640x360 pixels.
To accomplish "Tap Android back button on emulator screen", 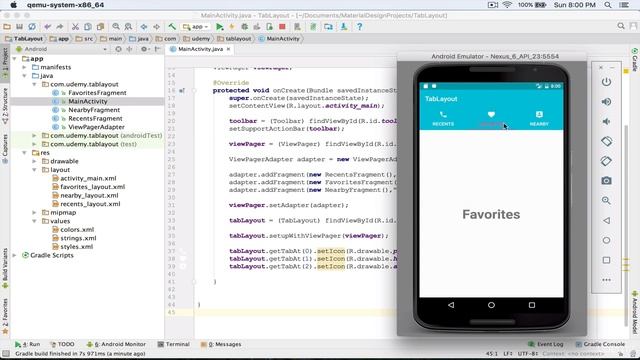I will coord(451,305).
